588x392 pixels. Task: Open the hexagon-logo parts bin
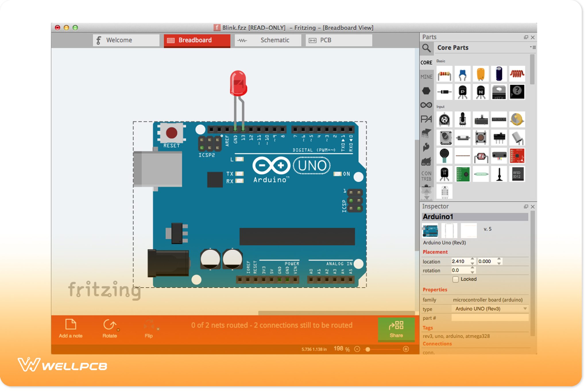426,91
